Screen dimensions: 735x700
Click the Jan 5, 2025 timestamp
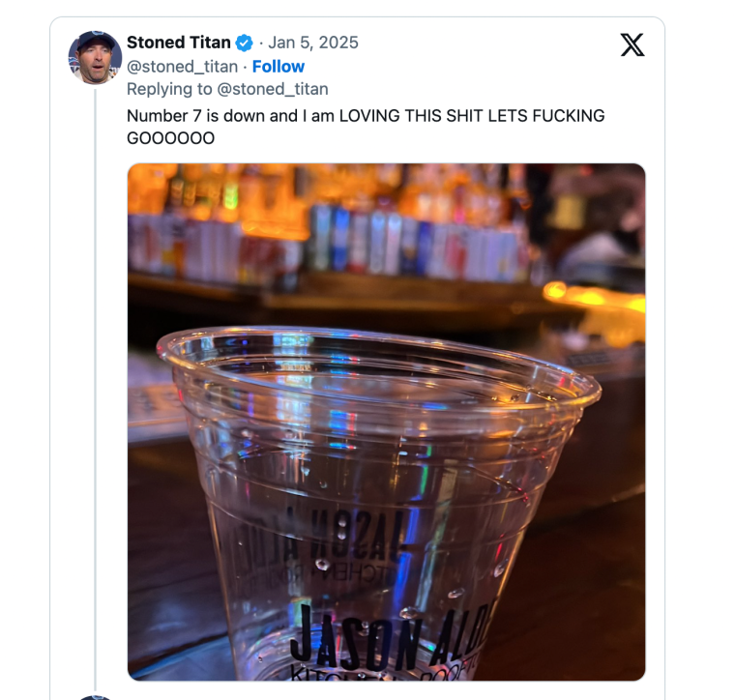[313, 43]
